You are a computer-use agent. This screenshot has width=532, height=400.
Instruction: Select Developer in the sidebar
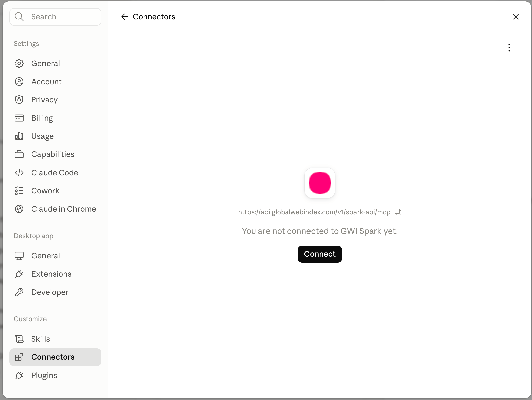tap(55, 292)
